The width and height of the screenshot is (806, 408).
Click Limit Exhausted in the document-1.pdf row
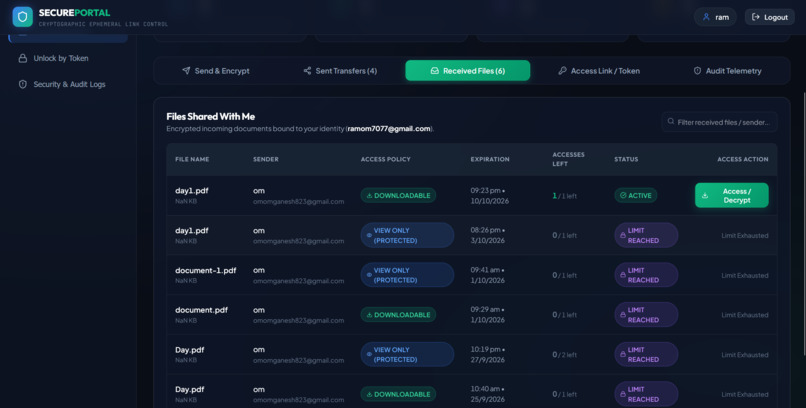[745, 275]
